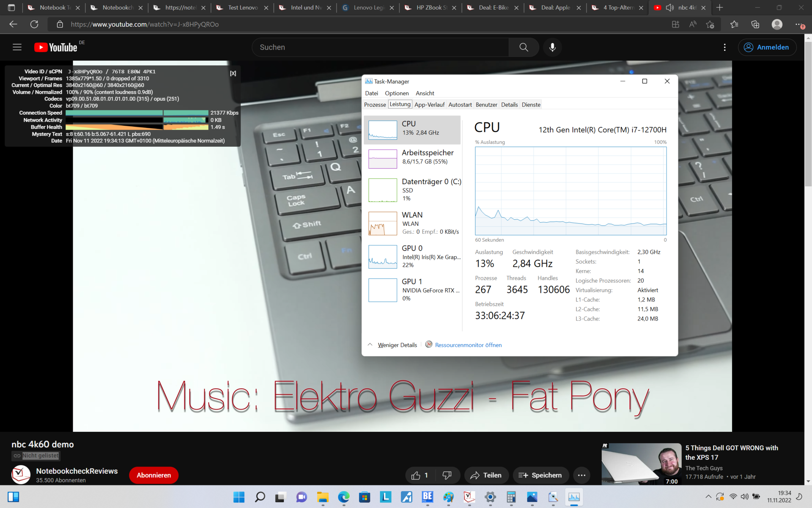Open YouTube settings three-dot menu

click(x=724, y=47)
